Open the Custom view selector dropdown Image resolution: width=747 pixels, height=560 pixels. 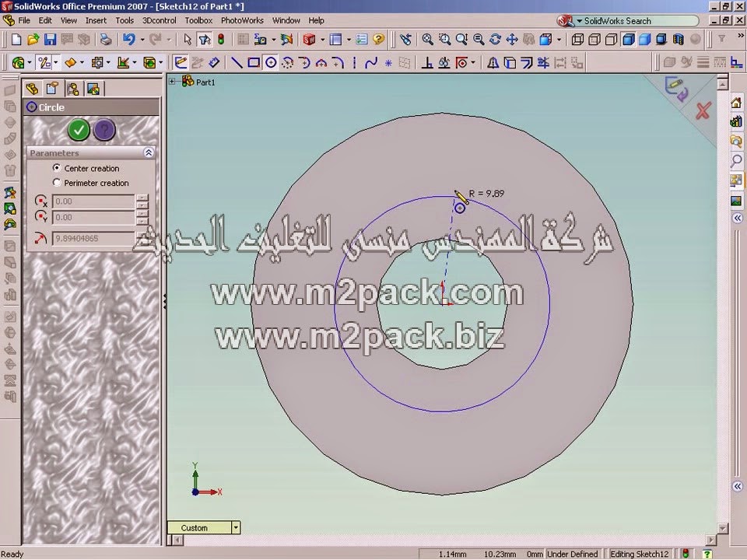coord(235,527)
